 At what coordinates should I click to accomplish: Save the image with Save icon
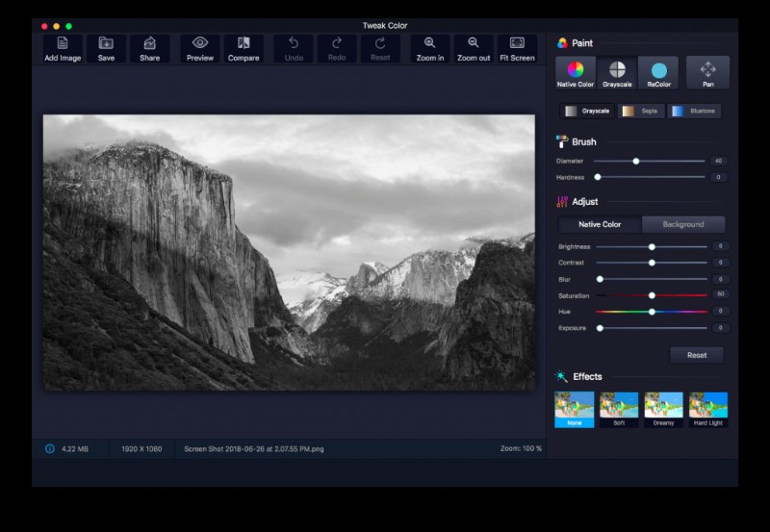click(106, 49)
